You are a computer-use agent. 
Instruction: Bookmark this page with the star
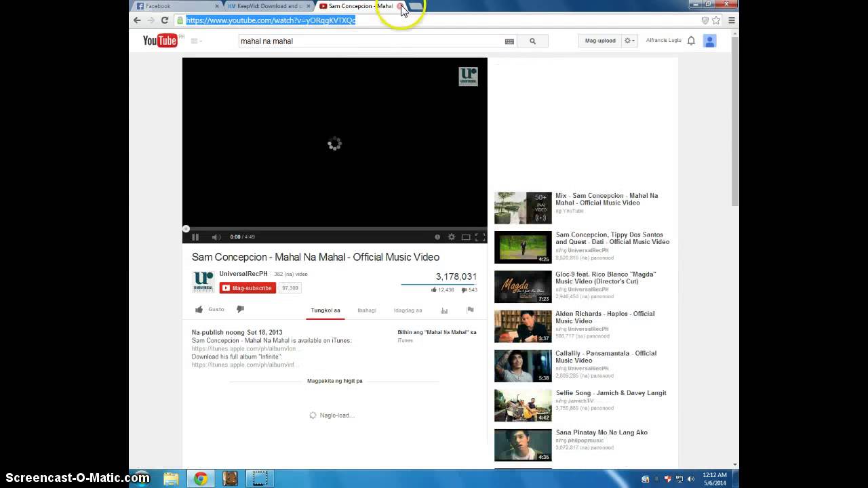click(716, 20)
